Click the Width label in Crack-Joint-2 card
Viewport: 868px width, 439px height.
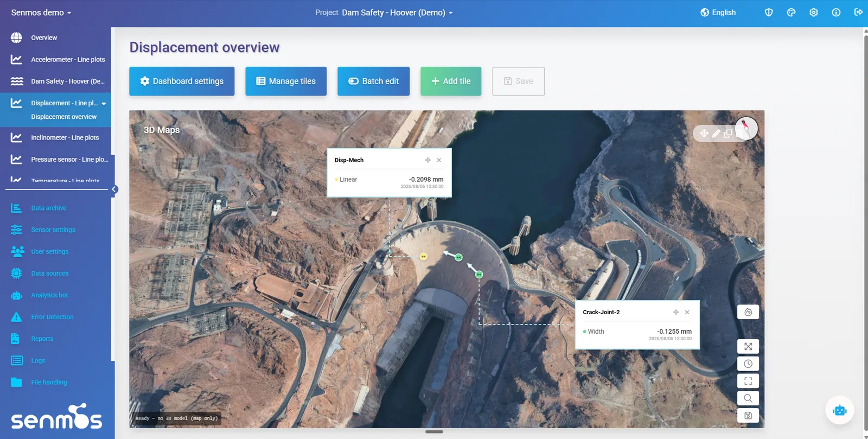coord(596,331)
